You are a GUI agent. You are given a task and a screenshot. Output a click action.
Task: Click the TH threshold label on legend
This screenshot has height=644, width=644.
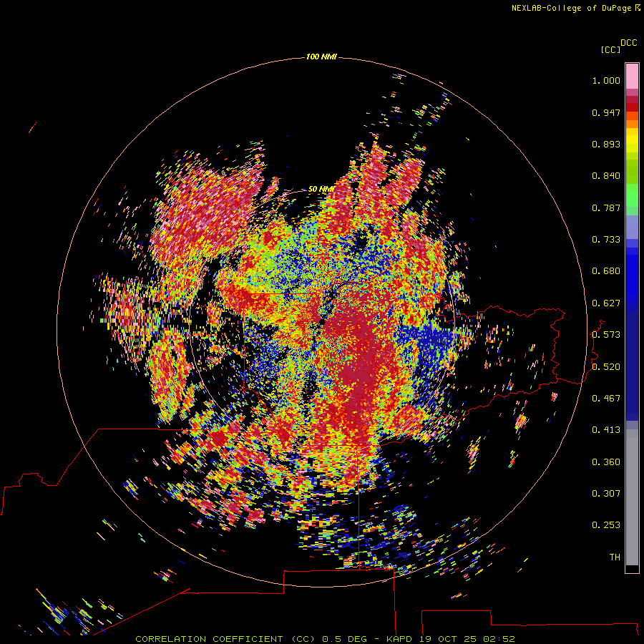(x=615, y=557)
